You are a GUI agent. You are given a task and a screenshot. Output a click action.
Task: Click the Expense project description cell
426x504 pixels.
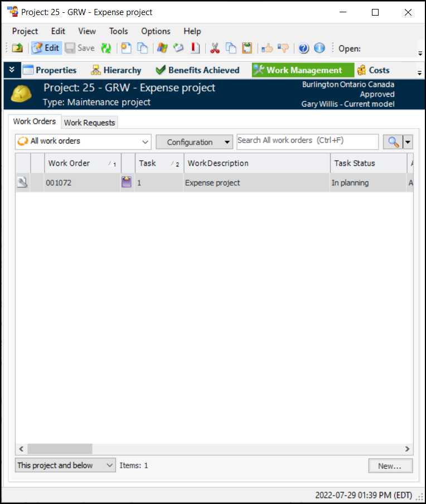point(256,183)
